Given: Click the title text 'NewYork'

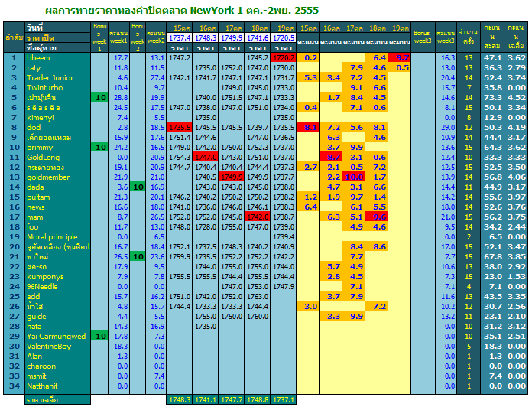Looking at the screenshot, I should [212, 11].
